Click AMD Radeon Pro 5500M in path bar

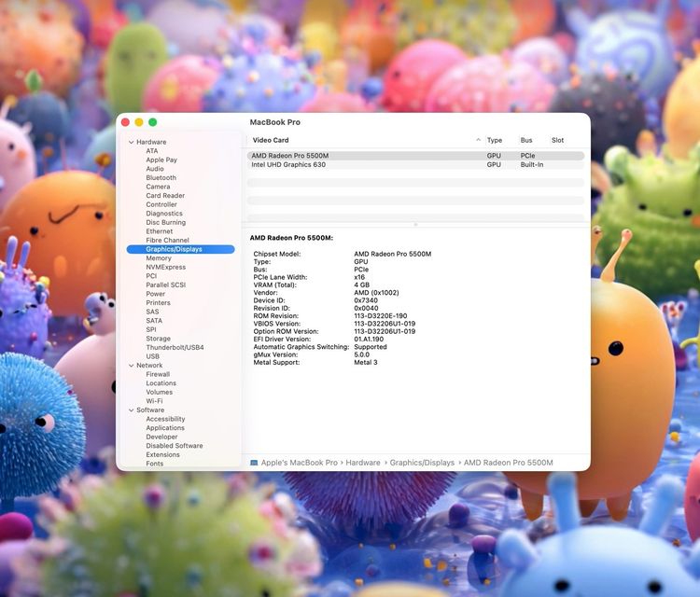508,463
